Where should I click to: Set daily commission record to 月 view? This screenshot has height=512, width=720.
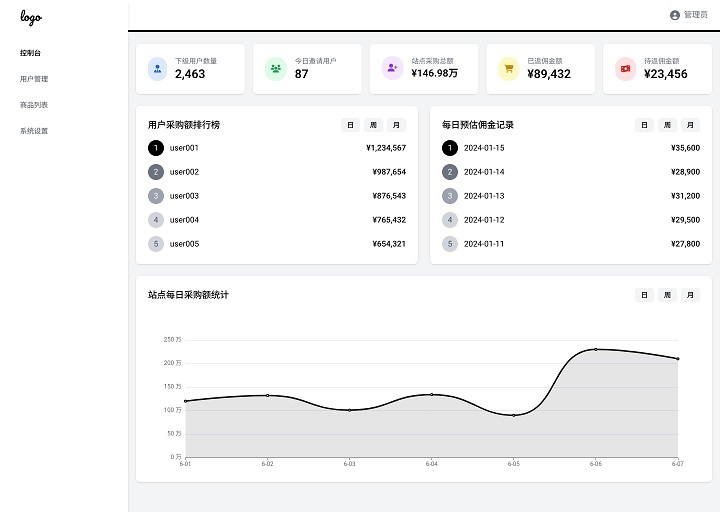(x=690, y=125)
